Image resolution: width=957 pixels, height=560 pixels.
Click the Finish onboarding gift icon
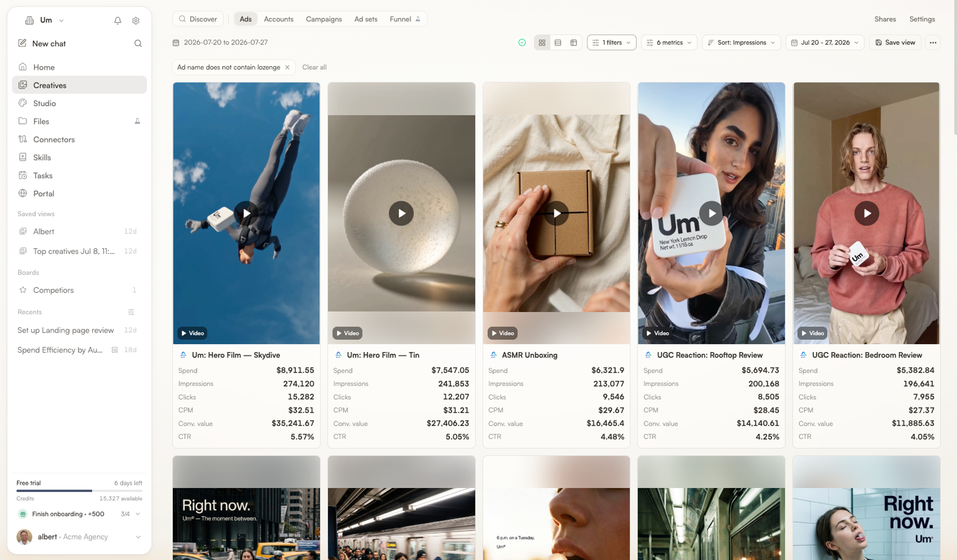[23, 514]
